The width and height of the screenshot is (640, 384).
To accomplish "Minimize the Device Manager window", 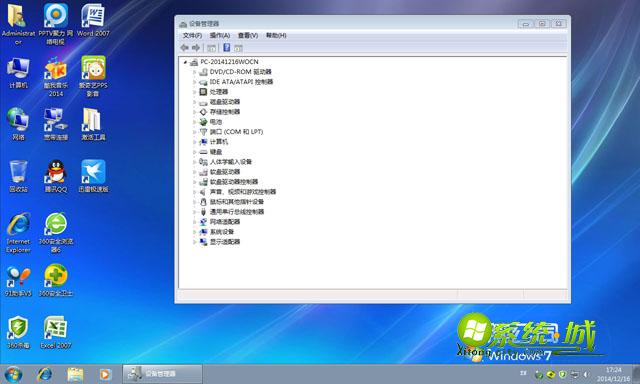I will 526,24.
